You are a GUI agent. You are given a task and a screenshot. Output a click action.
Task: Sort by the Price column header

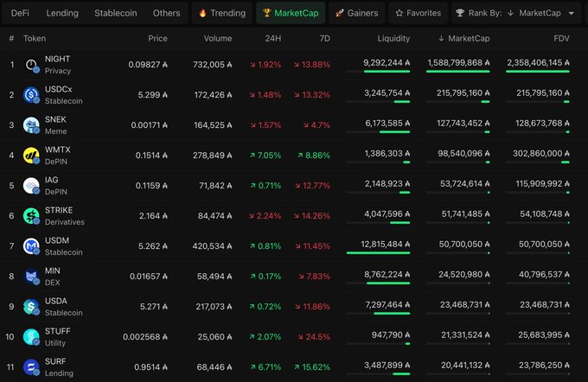(157, 38)
